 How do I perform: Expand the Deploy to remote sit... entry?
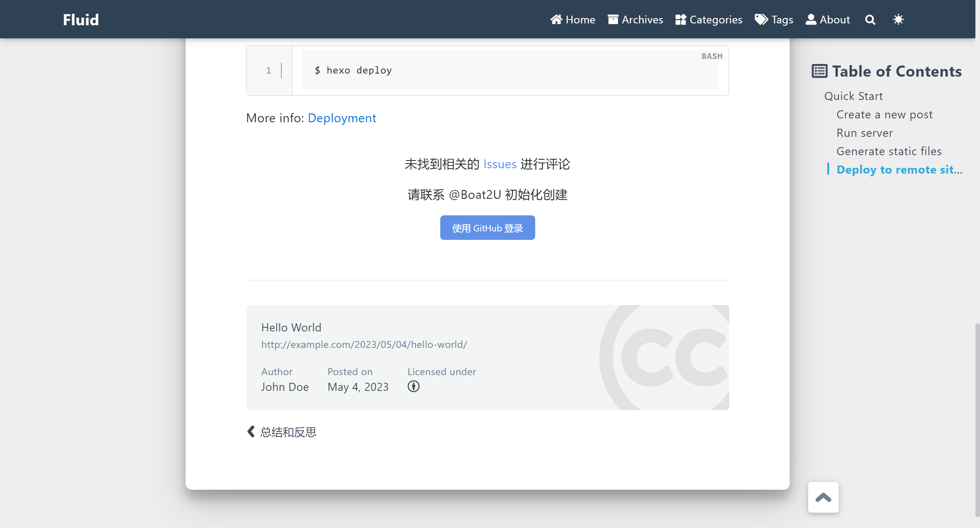pyautogui.click(x=900, y=169)
